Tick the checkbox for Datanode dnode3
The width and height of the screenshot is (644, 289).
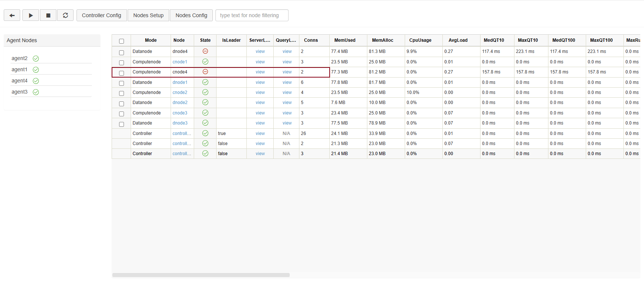(121, 124)
